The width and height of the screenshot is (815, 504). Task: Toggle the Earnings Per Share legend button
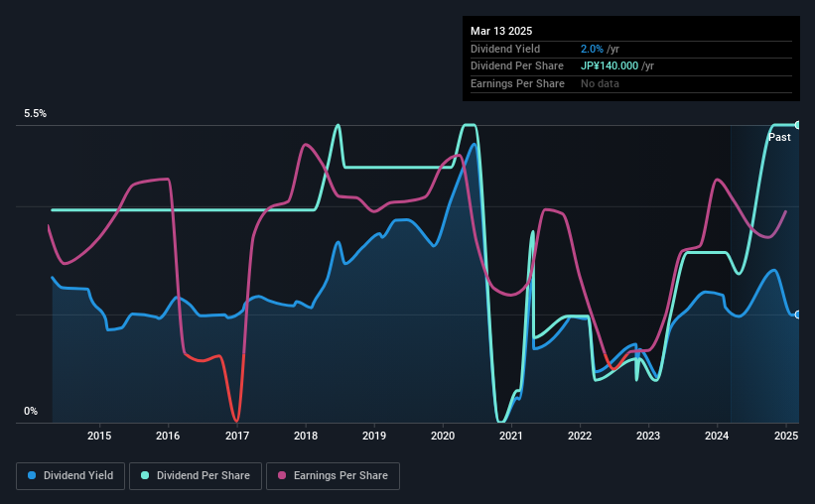pos(333,476)
